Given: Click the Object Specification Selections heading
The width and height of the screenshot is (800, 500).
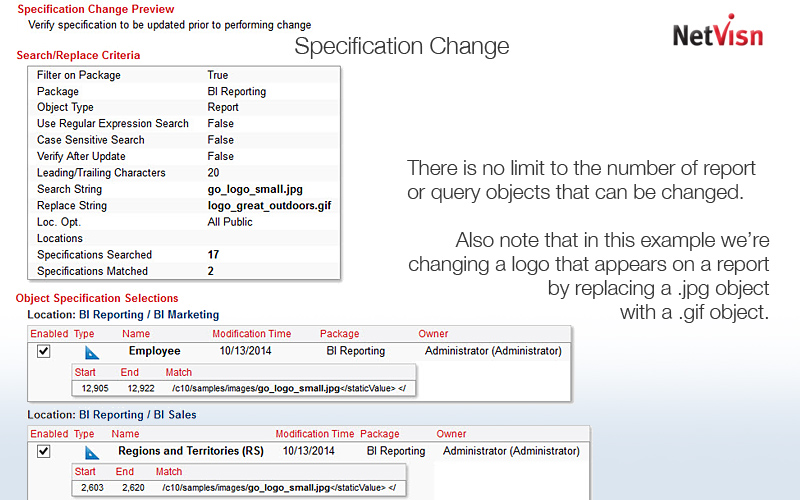Looking at the screenshot, I should coord(97,298).
